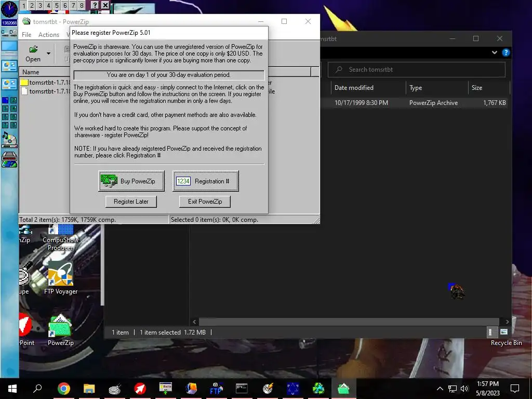
Task: Switch to desktop 2 in the number strip
Action: pyautogui.click(x=32, y=5)
